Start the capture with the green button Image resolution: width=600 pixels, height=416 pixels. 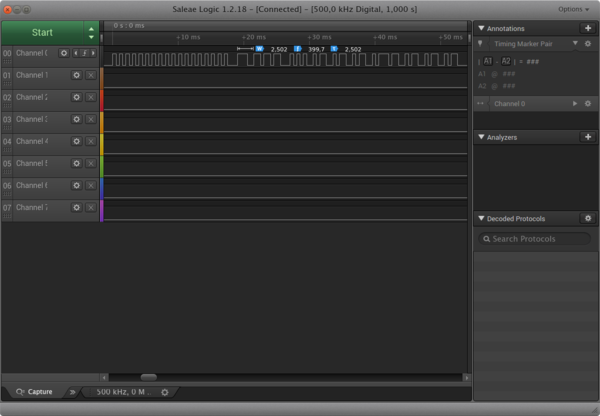coord(42,33)
